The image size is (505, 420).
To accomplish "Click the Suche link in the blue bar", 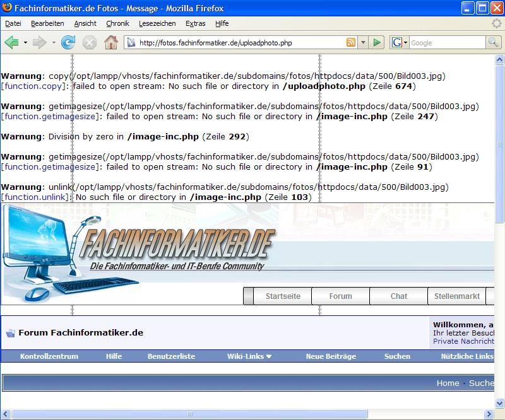I will click(482, 383).
